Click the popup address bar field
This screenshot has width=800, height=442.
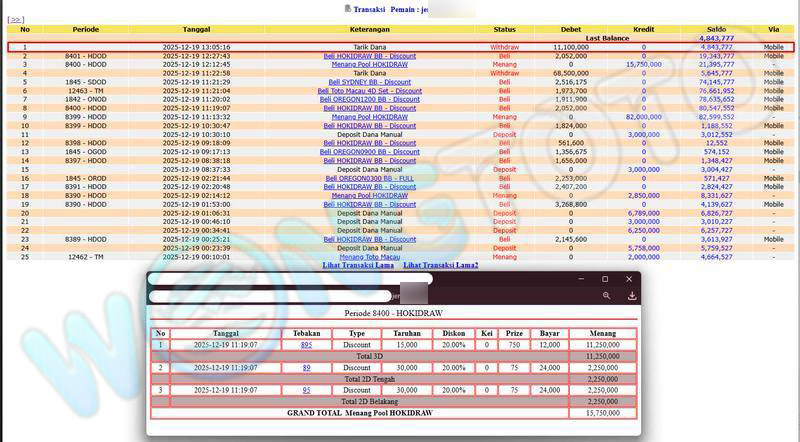[270, 297]
